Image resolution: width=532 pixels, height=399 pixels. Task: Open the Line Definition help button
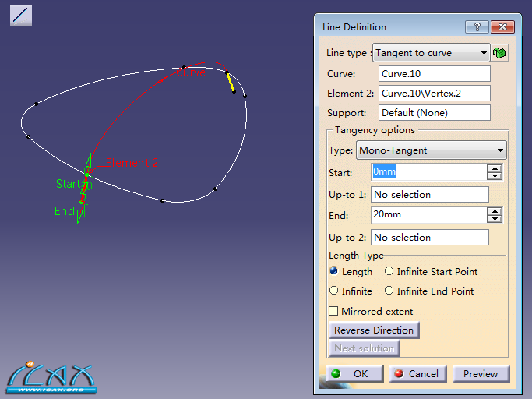coord(477,26)
